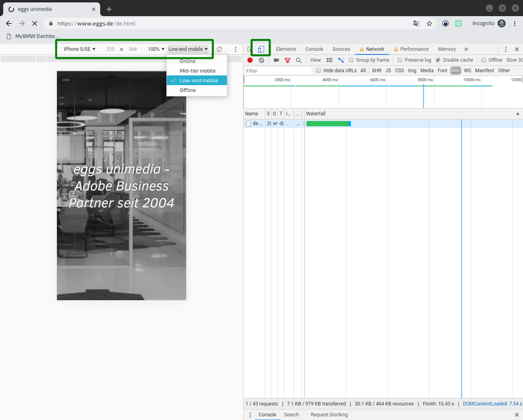Click the Filter text input field
Viewport: 523px width, 420px height.
point(278,70)
